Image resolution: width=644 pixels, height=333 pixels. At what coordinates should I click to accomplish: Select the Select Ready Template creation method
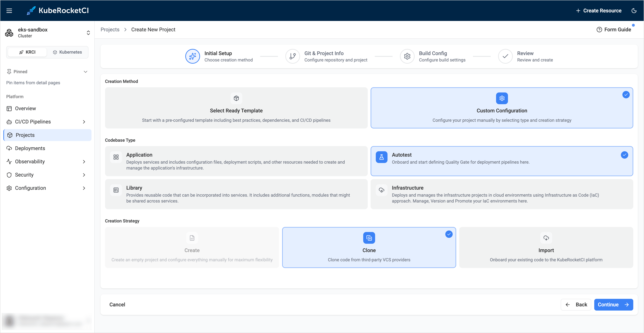(x=236, y=108)
